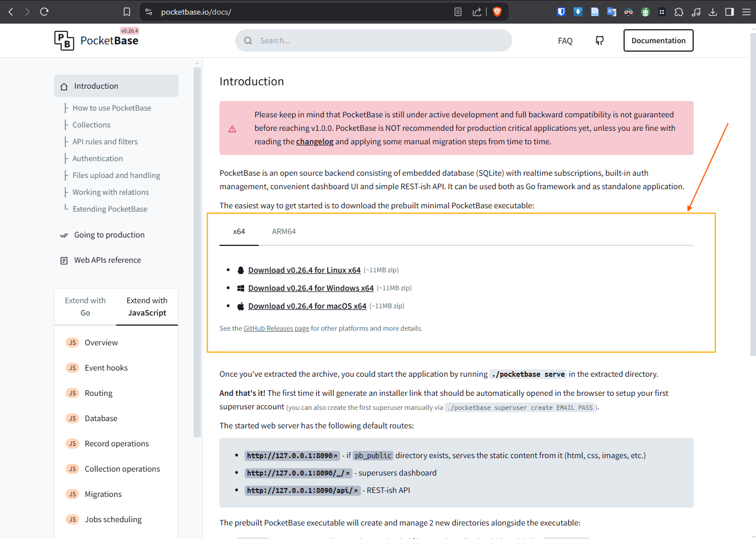Viewport: 756px width, 539px height.
Task: Download v0.26.4 for Windows x64
Action: point(311,288)
